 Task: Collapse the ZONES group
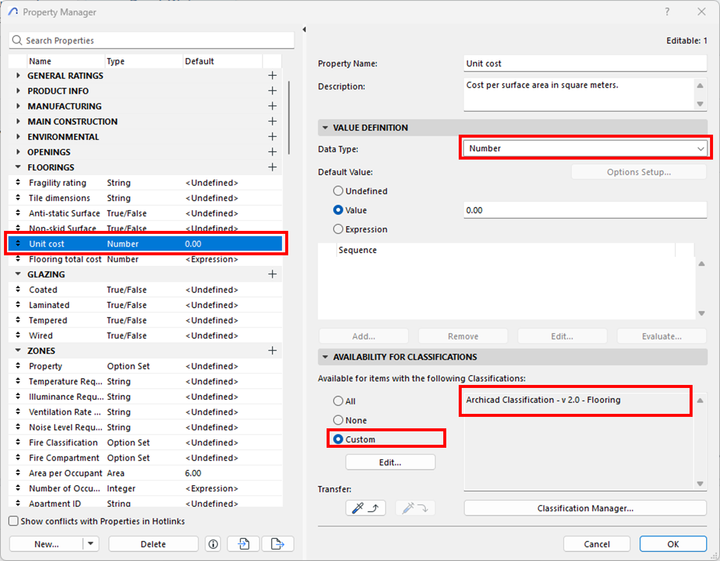18,351
